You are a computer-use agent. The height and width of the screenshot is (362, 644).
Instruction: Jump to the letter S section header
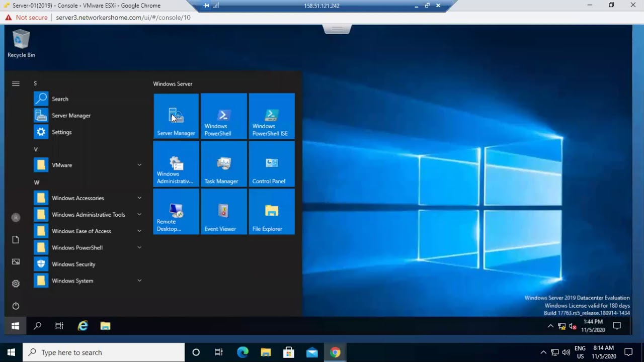point(35,83)
